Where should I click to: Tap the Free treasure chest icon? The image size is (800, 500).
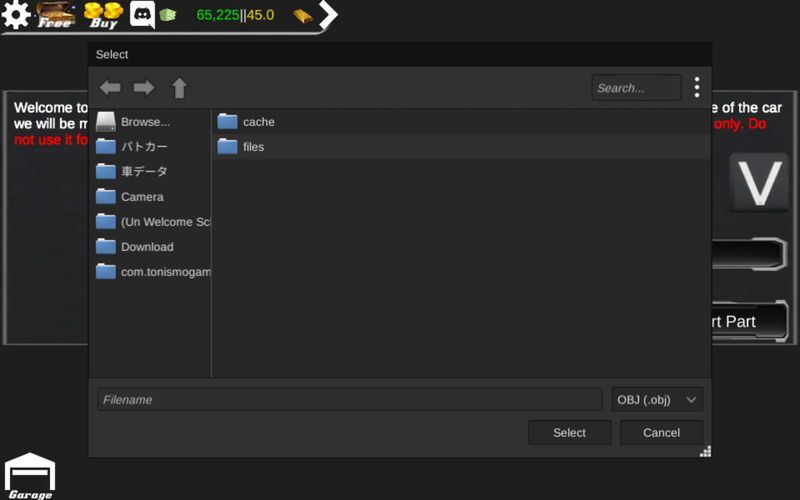tap(55, 15)
